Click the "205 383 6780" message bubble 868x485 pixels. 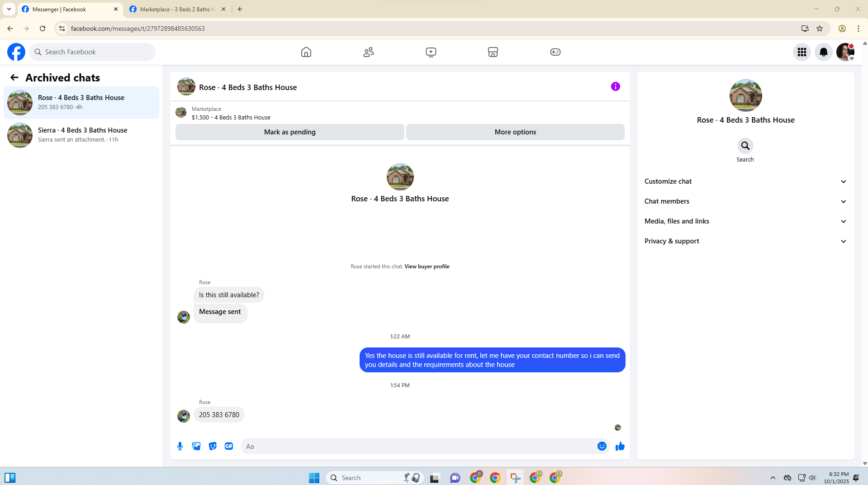click(x=219, y=415)
